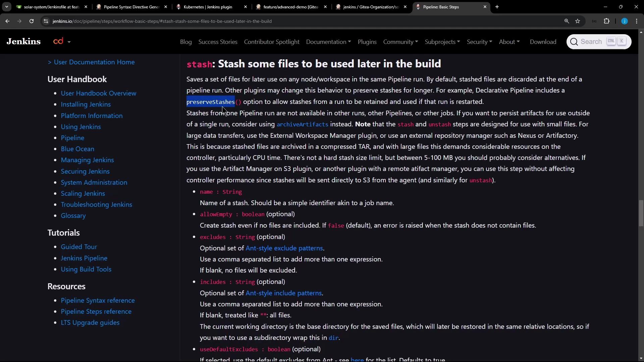Switch to feature/advanced-demo Gitea tab
644x362 pixels.
[x=291, y=7]
